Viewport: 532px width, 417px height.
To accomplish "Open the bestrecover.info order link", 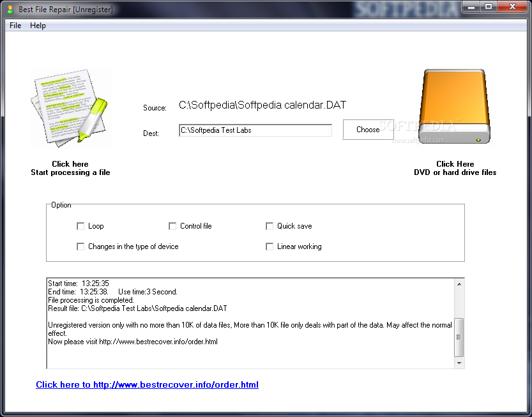I will tap(148, 385).
